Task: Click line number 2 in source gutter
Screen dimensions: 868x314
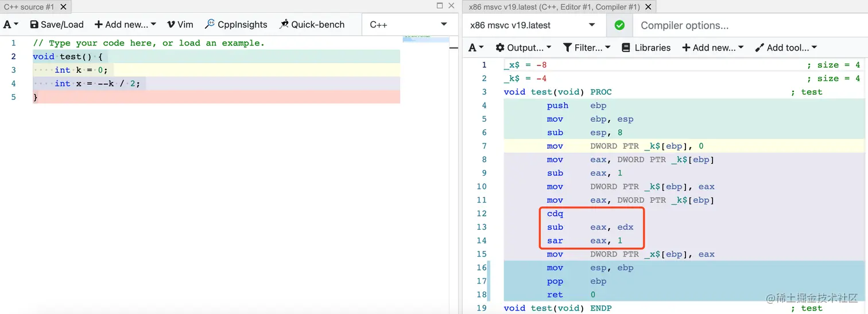Action: pyautogui.click(x=13, y=56)
